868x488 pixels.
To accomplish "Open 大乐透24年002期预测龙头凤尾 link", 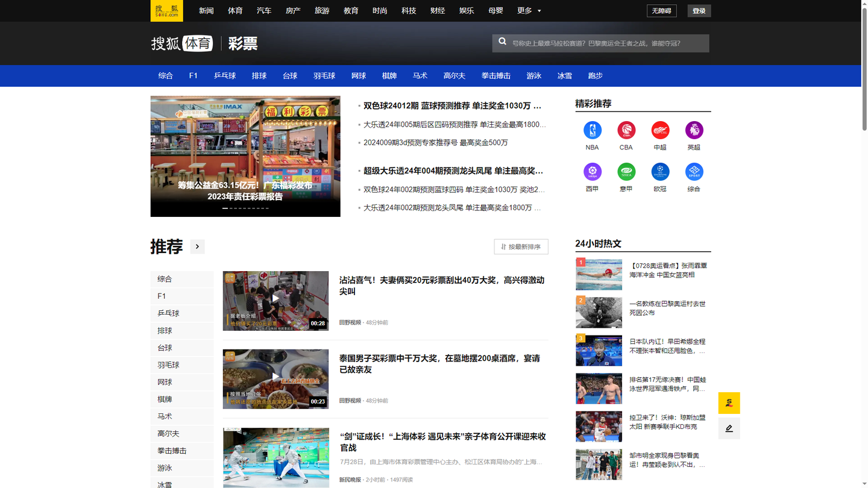I will 452,208.
